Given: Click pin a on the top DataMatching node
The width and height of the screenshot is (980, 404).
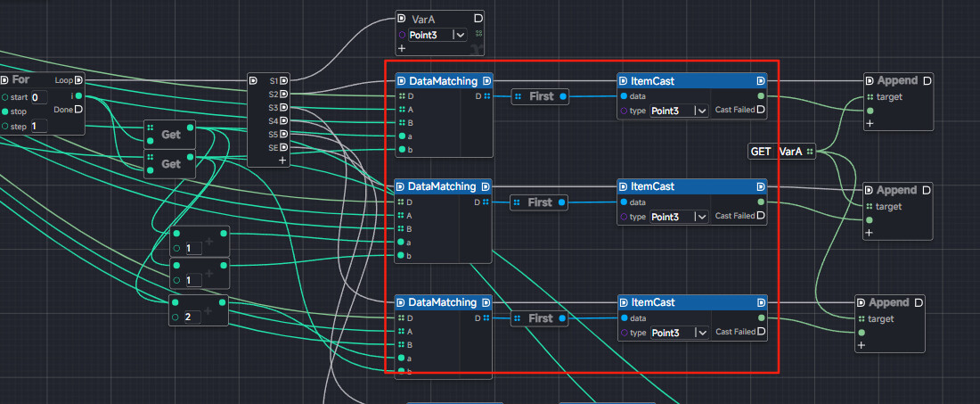Looking at the screenshot, I should coord(401,136).
